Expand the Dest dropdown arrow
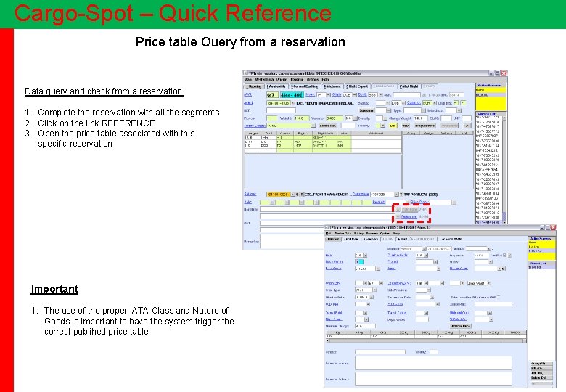 pyautogui.click(x=381, y=94)
